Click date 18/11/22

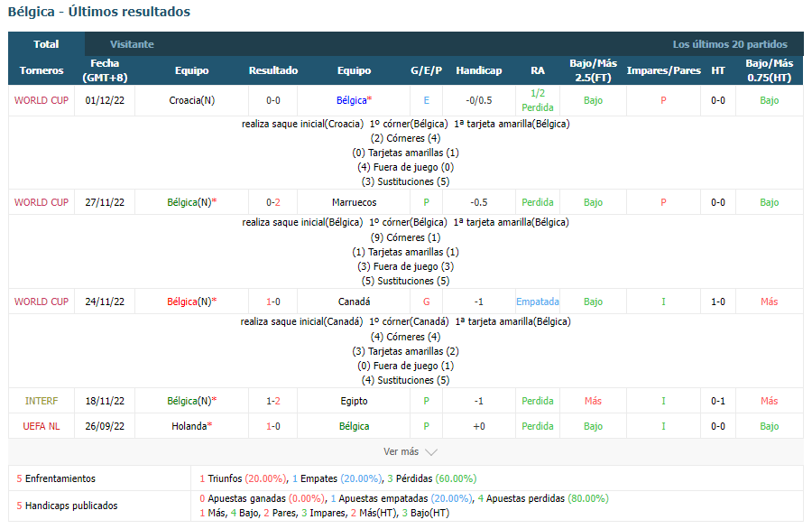(105, 401)
